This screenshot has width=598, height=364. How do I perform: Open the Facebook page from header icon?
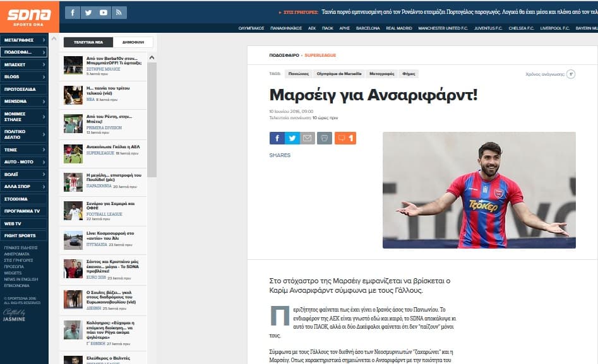point(73,13)
